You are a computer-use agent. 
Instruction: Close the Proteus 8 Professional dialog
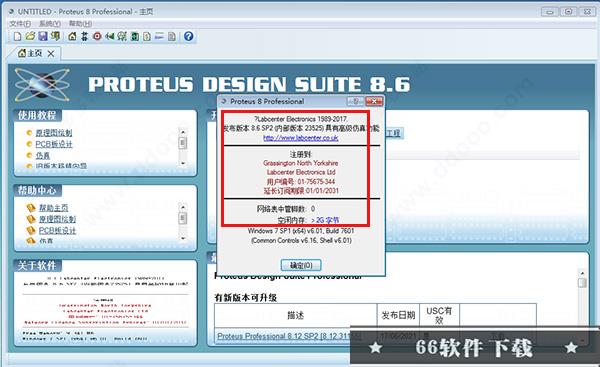[x=374, y=101]
